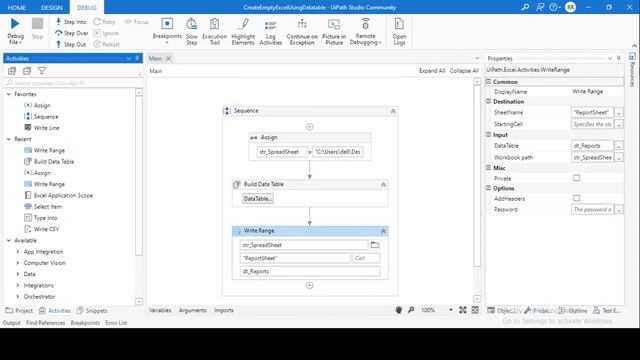
Task: Open Variables panel tab
Action: coord(160,310)
